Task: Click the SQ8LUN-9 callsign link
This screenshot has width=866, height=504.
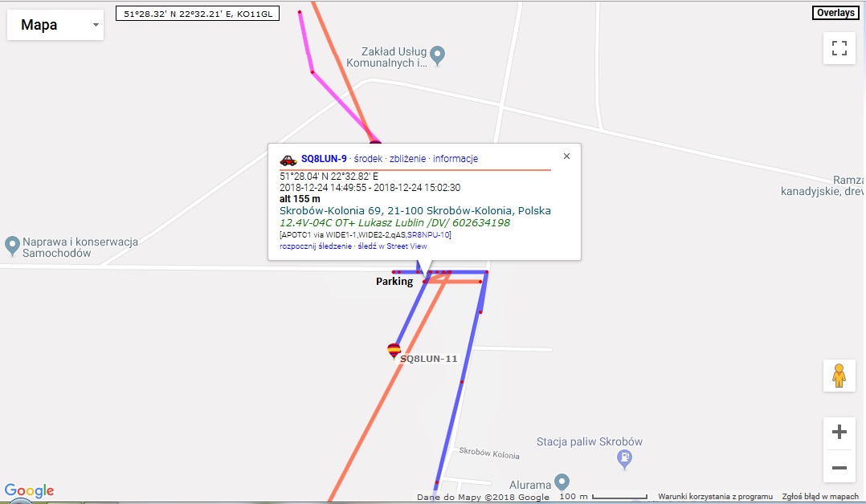Action: 324,159
